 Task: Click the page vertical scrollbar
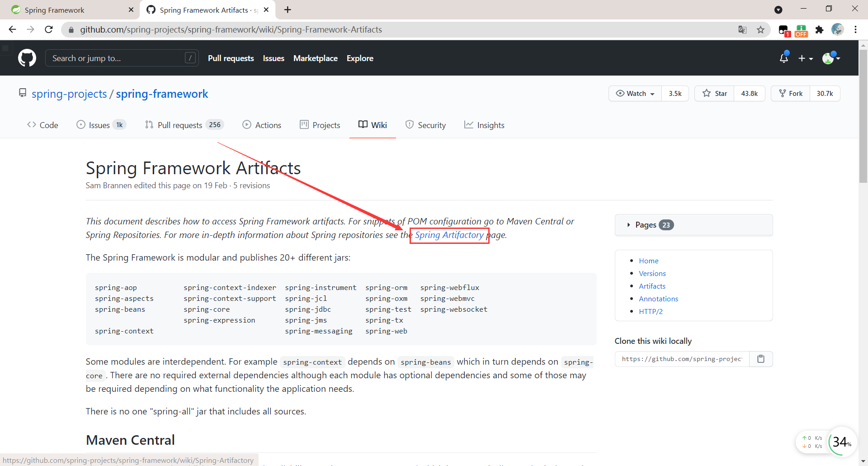pyautogui.click(x=863, y=115)
